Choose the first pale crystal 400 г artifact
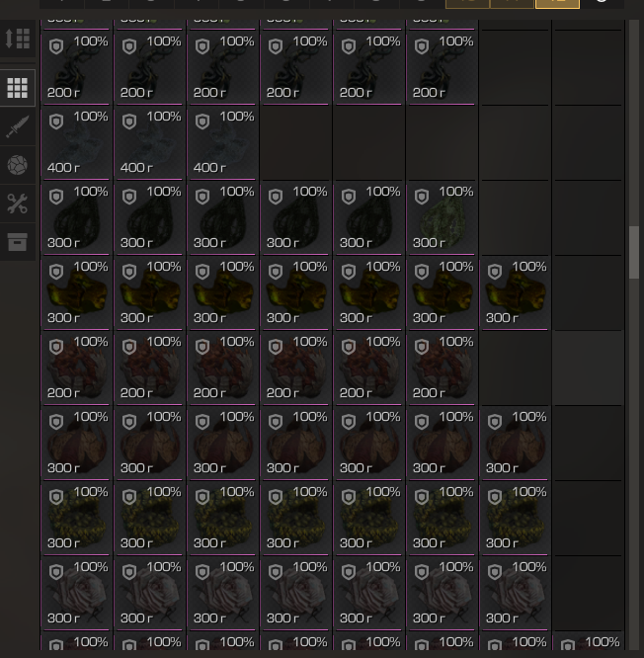 tap(76, 143)
